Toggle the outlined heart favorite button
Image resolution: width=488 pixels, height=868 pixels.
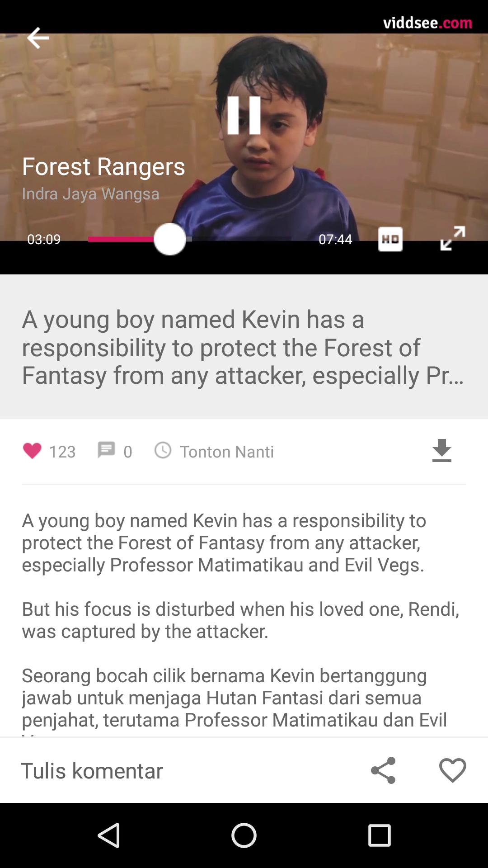tap(453, 770)
